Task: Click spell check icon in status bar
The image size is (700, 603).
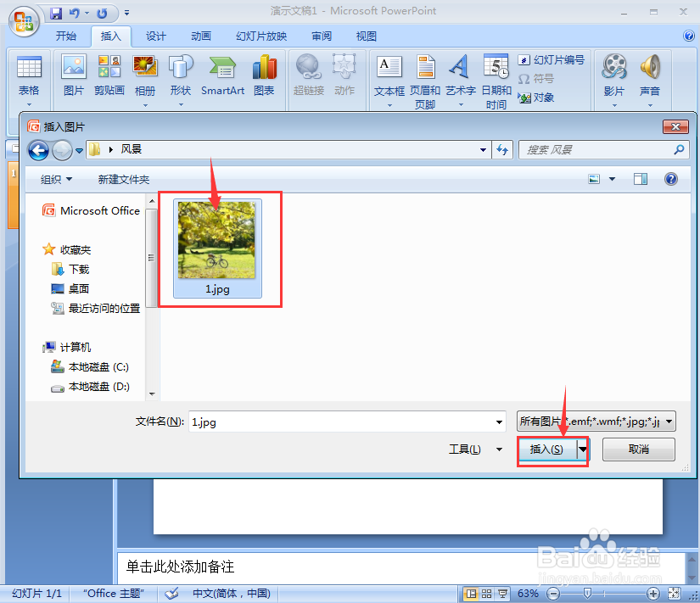Action: [171, 593]
